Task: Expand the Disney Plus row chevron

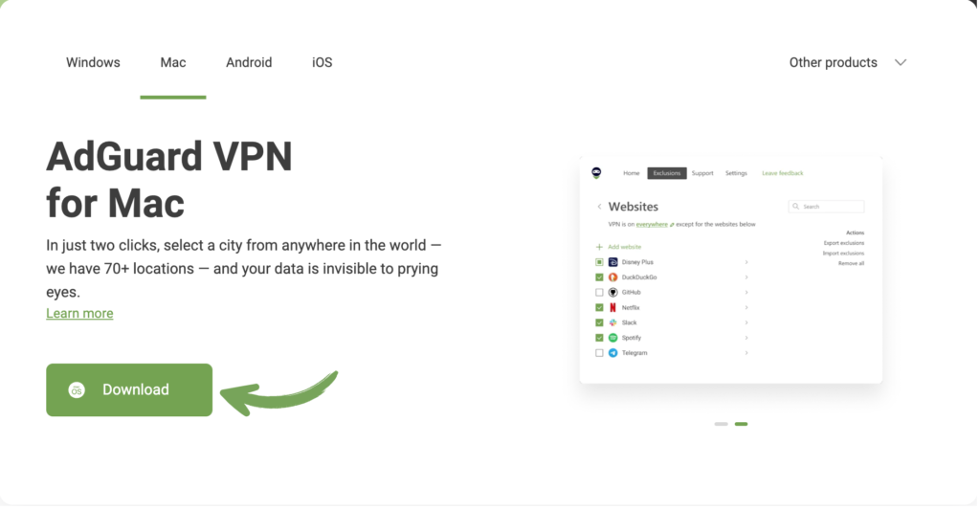Action: point(746,262)
